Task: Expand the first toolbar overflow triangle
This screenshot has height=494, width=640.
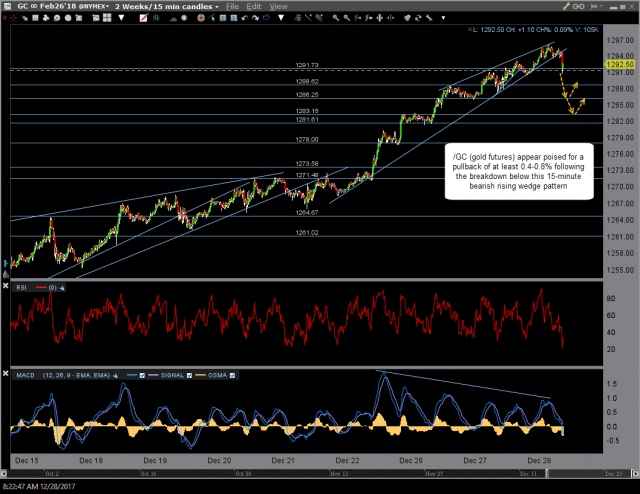Action: [121, 18]
